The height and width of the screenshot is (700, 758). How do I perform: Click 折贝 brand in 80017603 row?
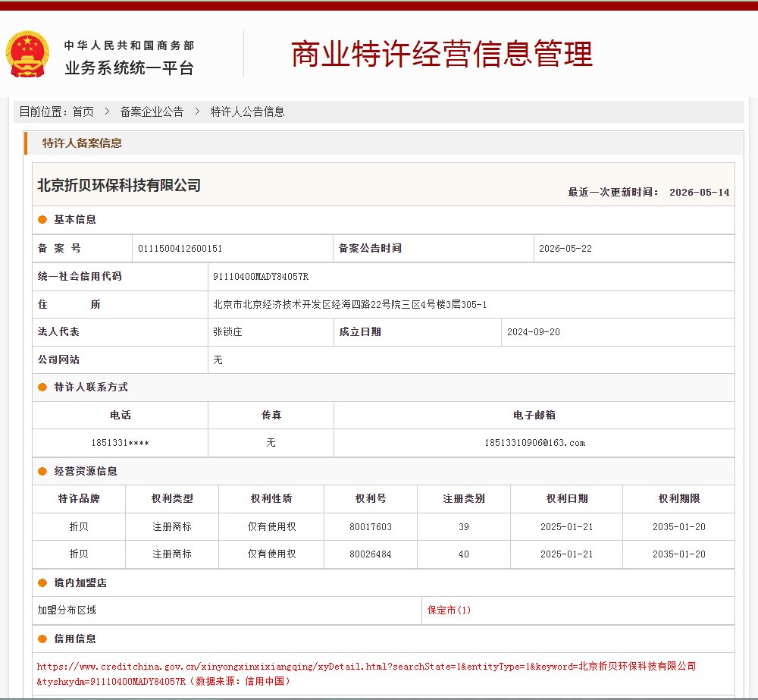click(x=79, y=527)
